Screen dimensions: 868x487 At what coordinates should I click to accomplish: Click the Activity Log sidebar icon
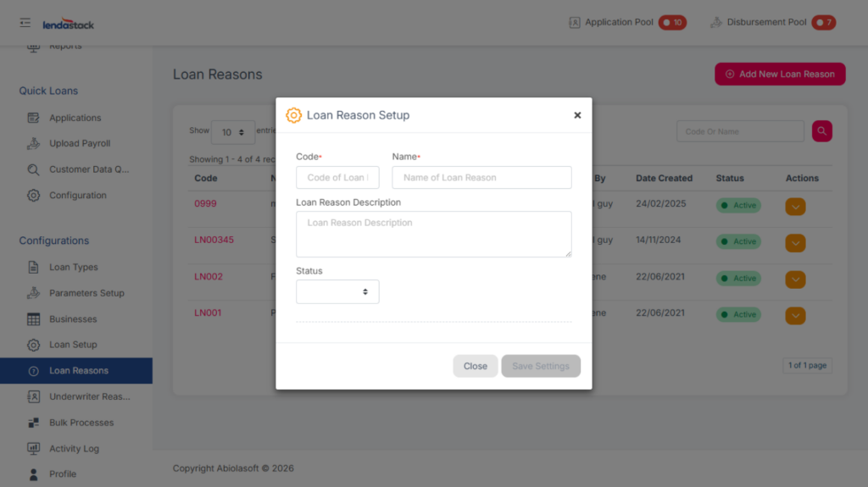(34, 449)
